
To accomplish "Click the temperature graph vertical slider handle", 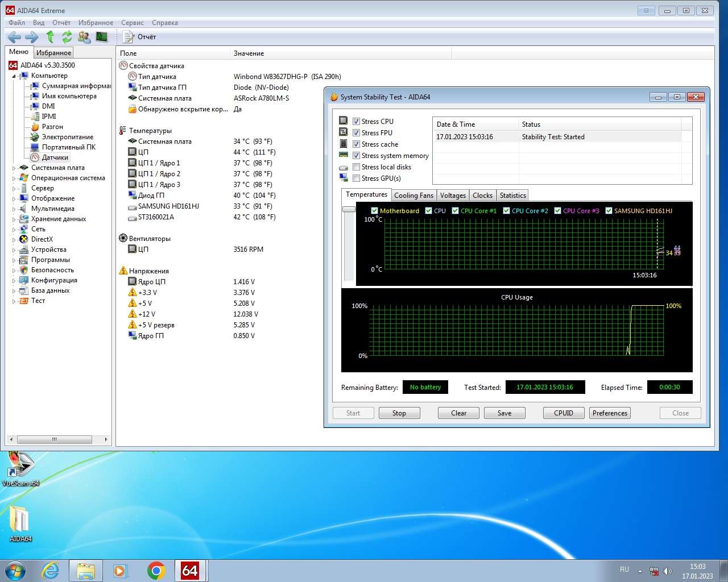I will [349, 209].
